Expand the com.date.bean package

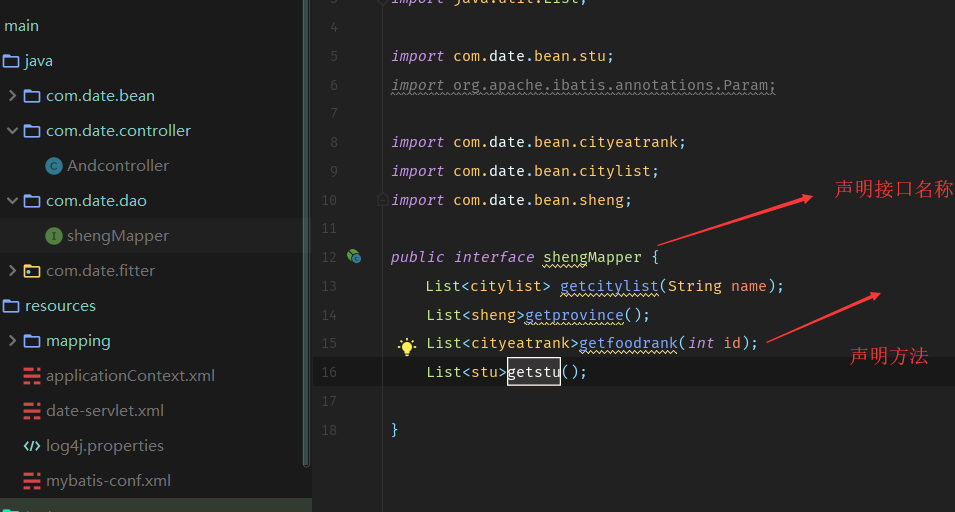12,96
